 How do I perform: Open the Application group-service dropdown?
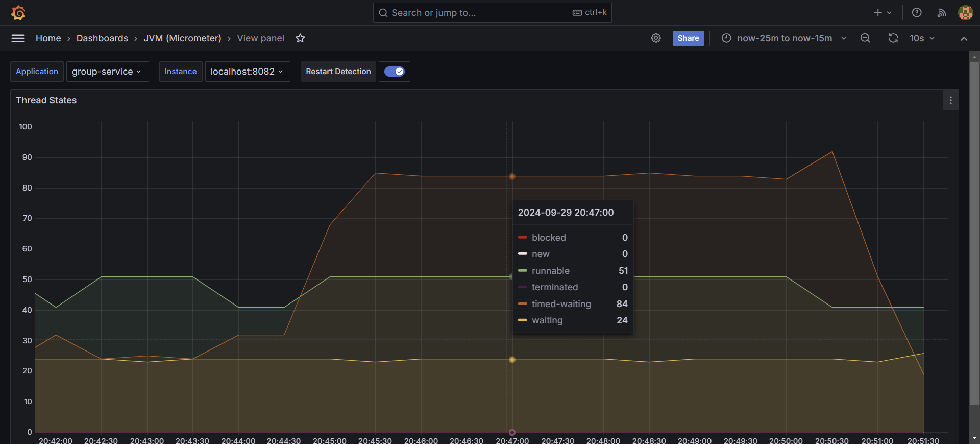pos(107,72)
